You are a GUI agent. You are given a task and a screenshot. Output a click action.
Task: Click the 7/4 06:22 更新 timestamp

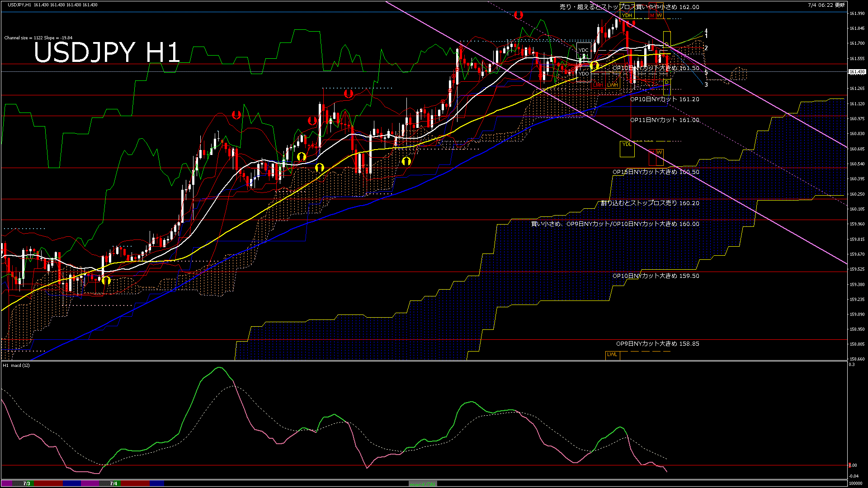click(826, 5)
